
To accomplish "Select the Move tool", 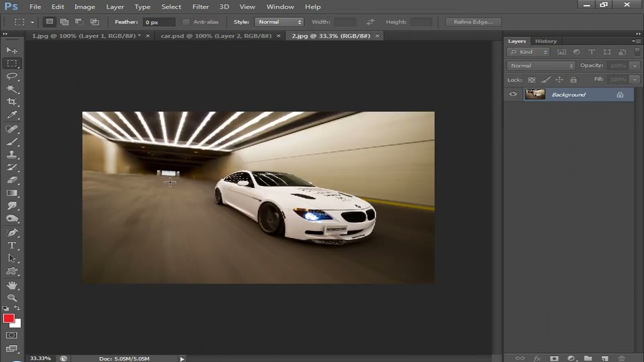I will pyautogui.click(x=12, y=50).
